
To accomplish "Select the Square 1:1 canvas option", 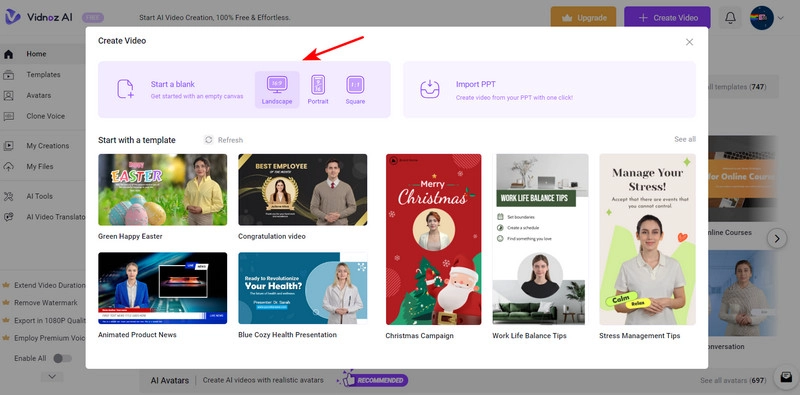I will point(355,90).
